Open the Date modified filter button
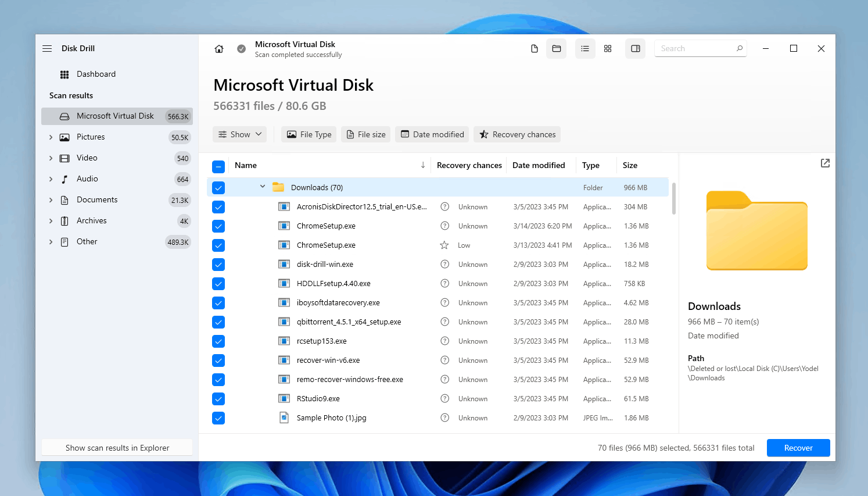Viewport: 868px width, 496px height. click(x=432, y=134)
